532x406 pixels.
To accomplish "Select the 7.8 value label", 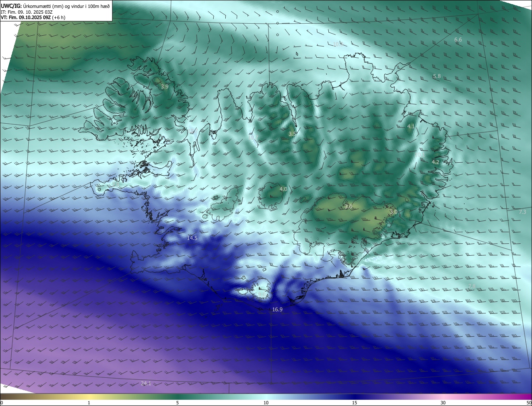I will click(472, 286).
